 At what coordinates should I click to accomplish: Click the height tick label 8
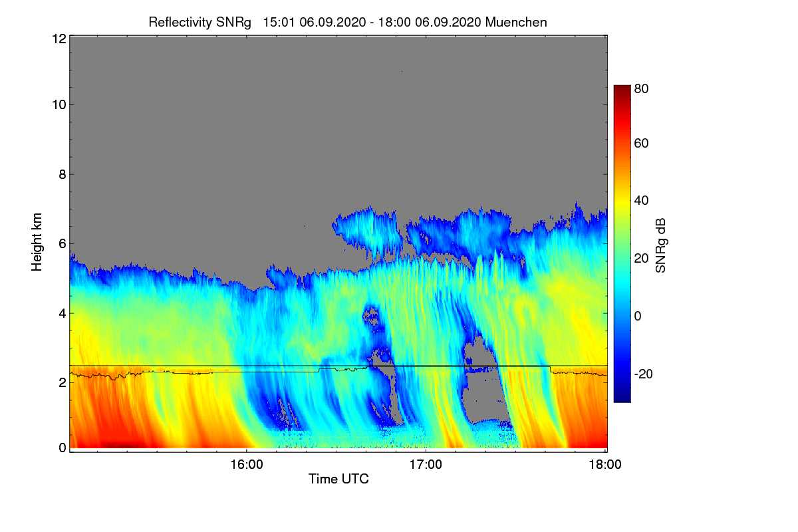click(62, 174)
